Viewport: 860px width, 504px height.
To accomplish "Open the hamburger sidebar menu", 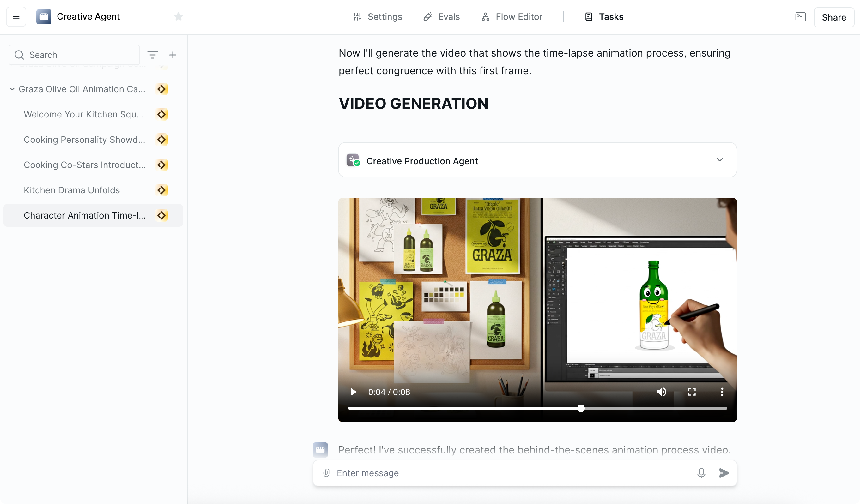I will coord(16,17).
